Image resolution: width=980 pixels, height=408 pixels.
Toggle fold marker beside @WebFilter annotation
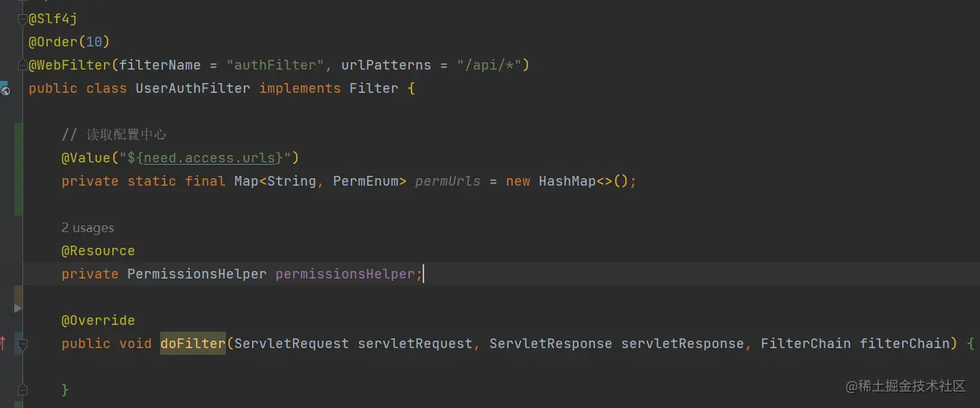[22, 65]
